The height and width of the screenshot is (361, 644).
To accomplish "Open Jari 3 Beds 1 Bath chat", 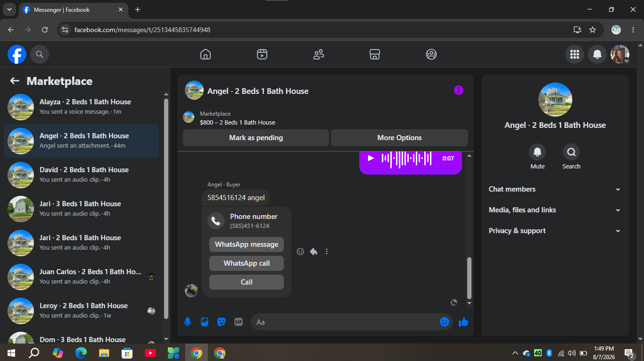I will (x=81, y=209).
